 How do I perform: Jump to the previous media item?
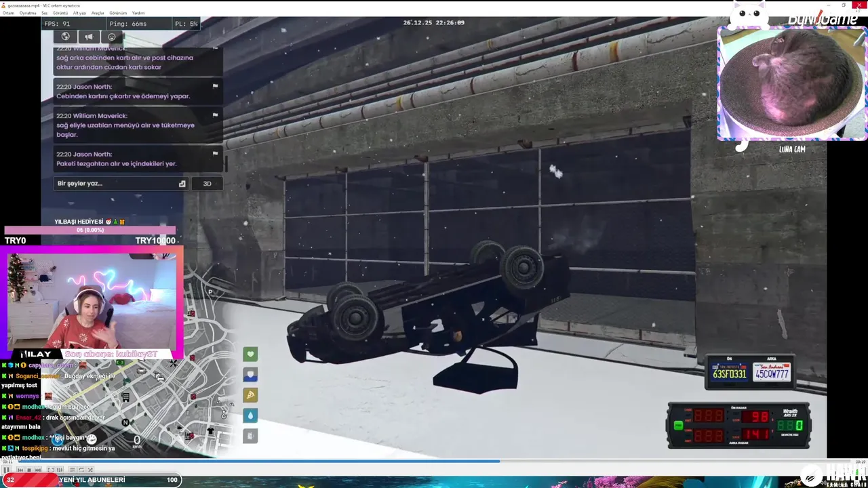[x=20, y=470]
